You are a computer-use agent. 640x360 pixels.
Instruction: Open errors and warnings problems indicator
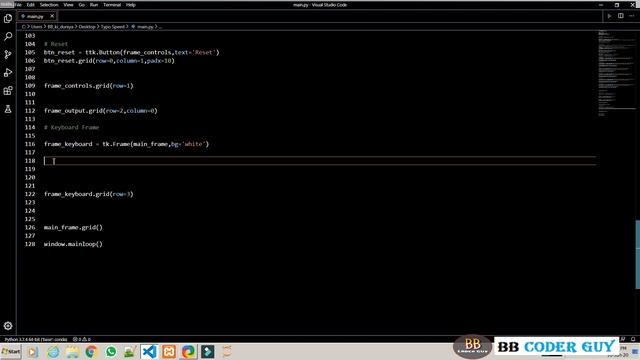[x=82, y=339]
